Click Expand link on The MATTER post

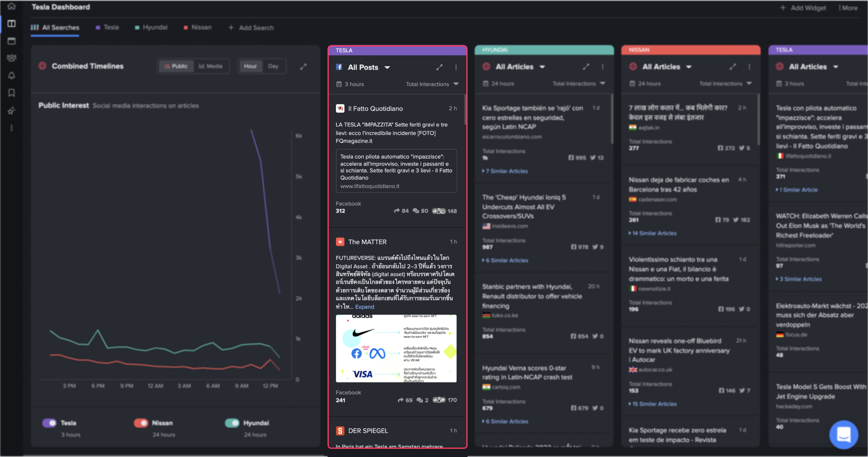(365, 307)
